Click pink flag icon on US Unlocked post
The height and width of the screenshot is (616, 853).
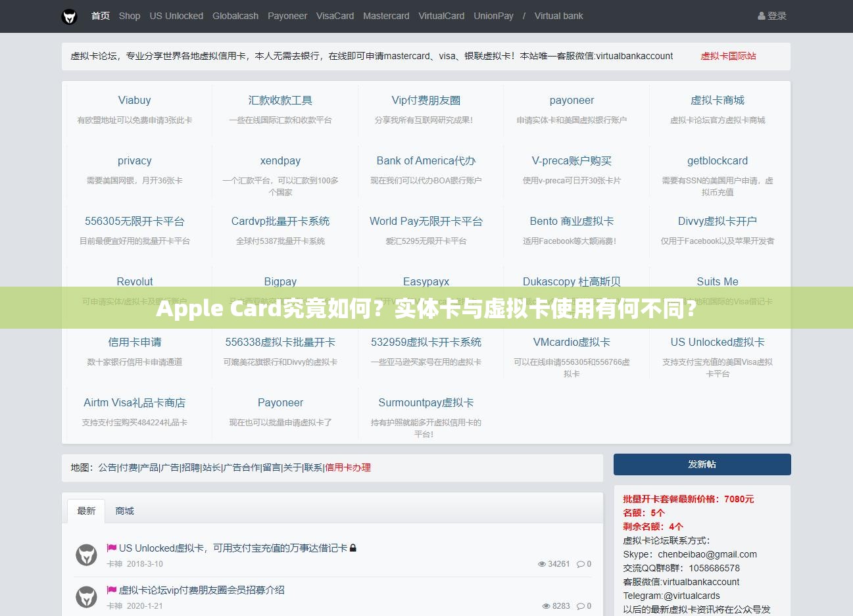pos(111,548)
